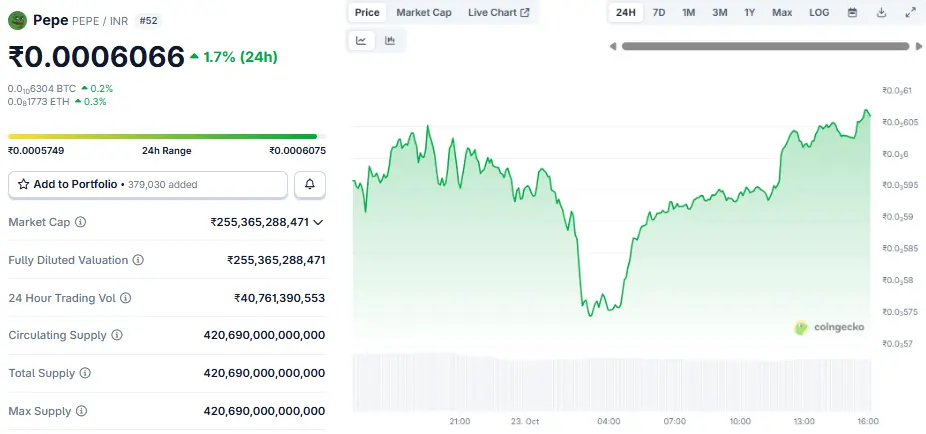The height and width of the screenshot is (434, 926).
Task: Switch to the Market Cap tab
Action: [x=423, y=13]
